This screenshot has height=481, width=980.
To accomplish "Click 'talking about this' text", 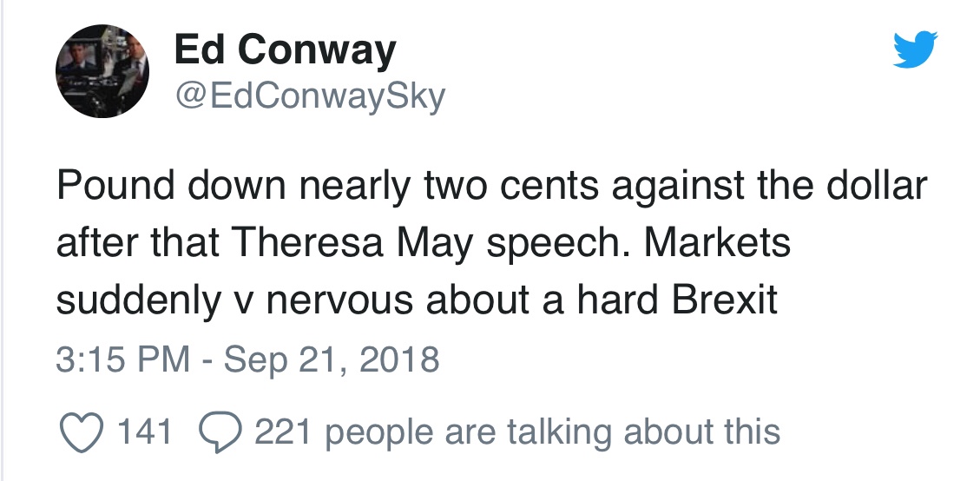I will pyautogui.click(x=643, y=432).
